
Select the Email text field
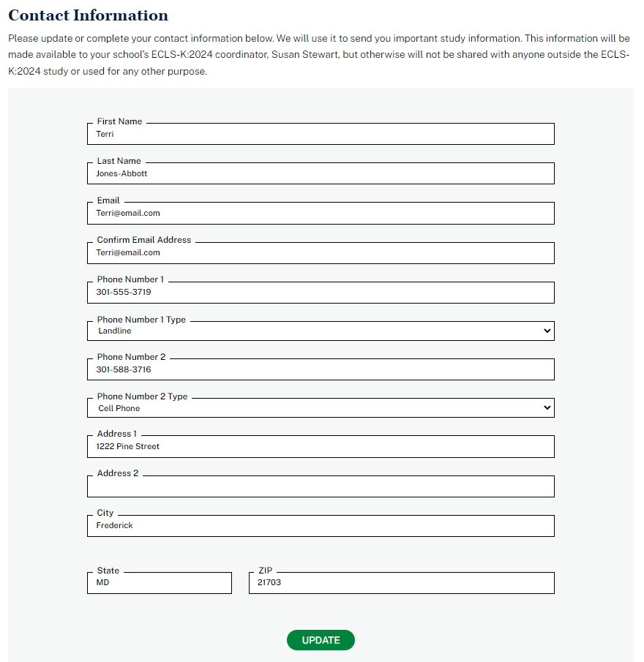[x=321, y=214]
